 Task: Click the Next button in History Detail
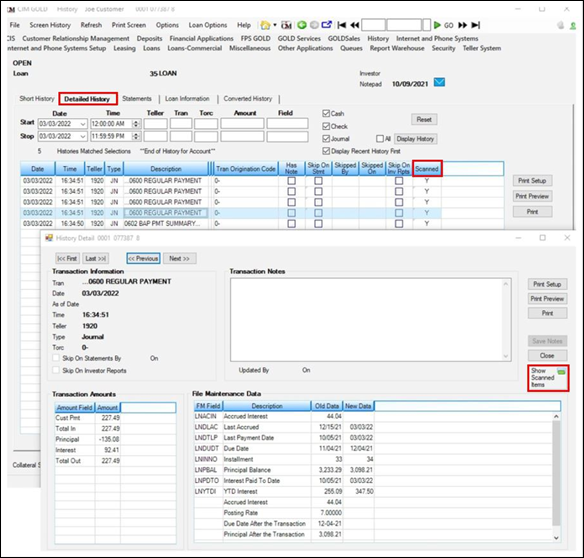180,259
